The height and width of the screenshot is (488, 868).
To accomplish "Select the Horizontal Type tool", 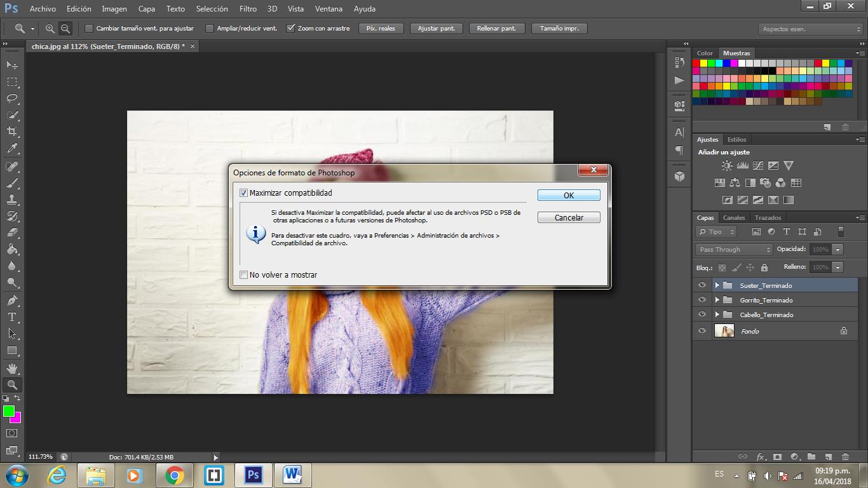I will 12,317.
